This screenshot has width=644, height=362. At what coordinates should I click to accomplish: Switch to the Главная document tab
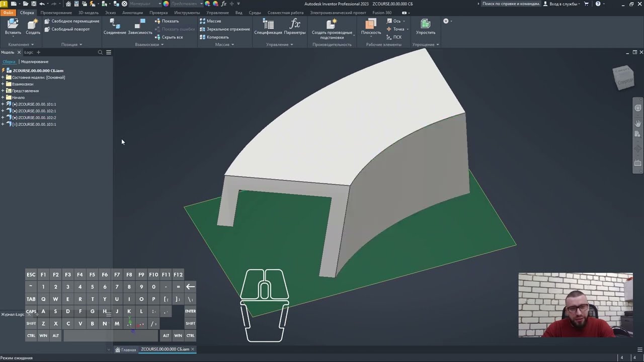pyautogui.click(x=126, y=349)
